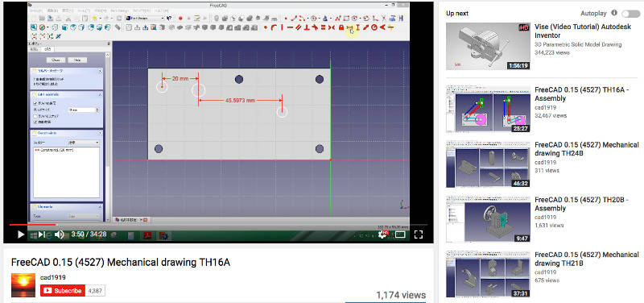Click the highlighted horizontal distance constraint icon
The width and height of the screenshot is (644, 303).
point(349,27)
